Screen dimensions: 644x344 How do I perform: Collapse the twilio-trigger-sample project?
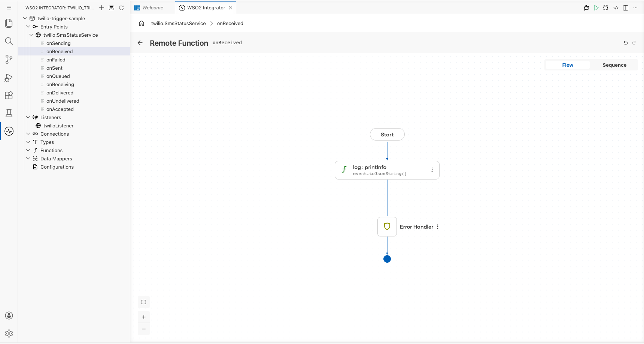pyautogui.click(x=25, y=18)
